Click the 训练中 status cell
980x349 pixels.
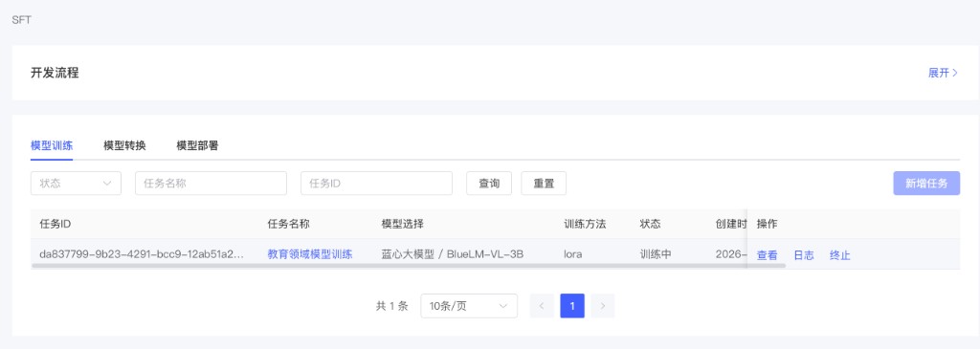[x=656, y=254]
